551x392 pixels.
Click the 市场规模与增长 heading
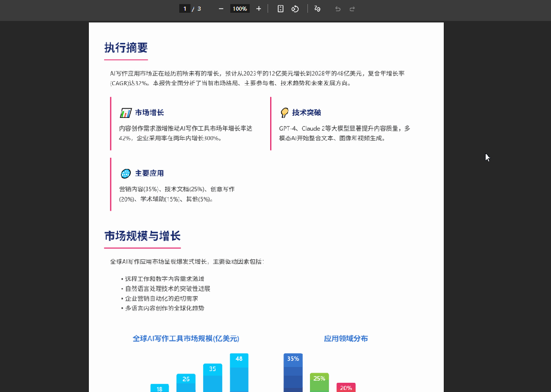click(142, 236)
